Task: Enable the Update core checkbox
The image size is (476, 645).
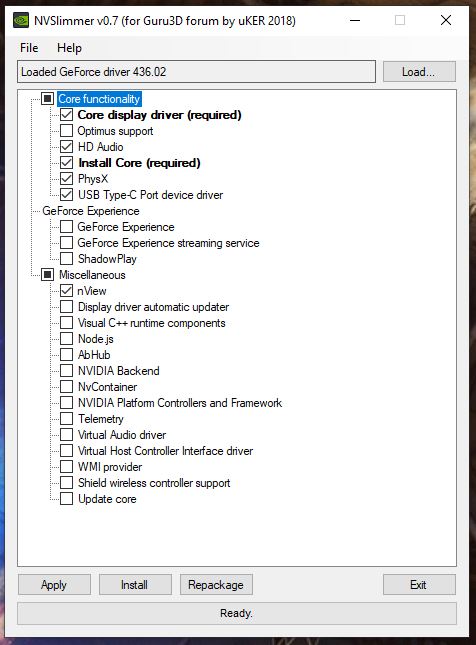Action: click(x=66, y=499)
